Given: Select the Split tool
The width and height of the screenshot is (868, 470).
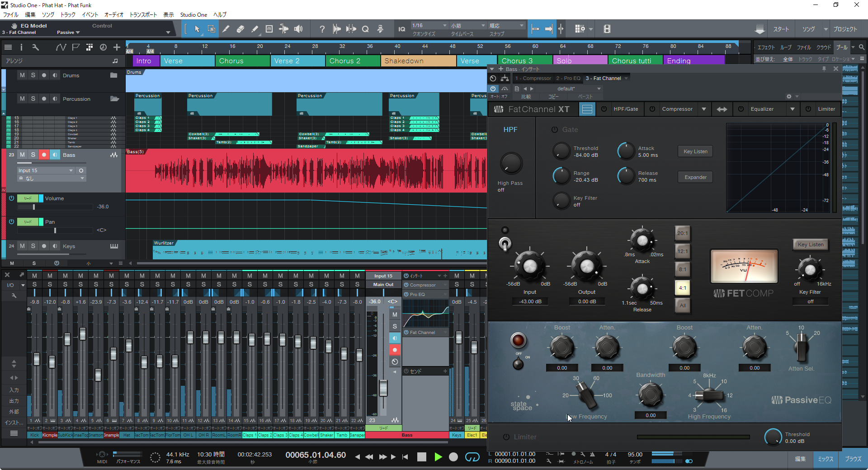Looking at the screenshot, I should [x=226, y=29].
